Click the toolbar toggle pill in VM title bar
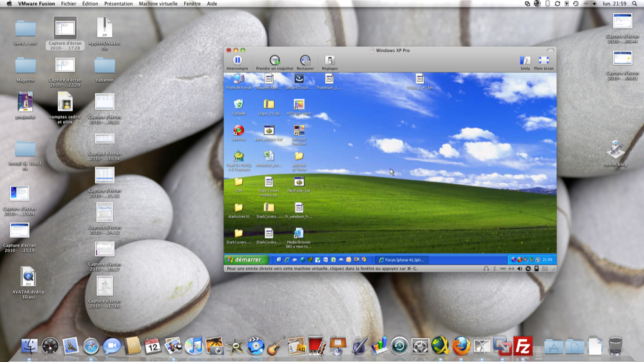 [551, 50]
